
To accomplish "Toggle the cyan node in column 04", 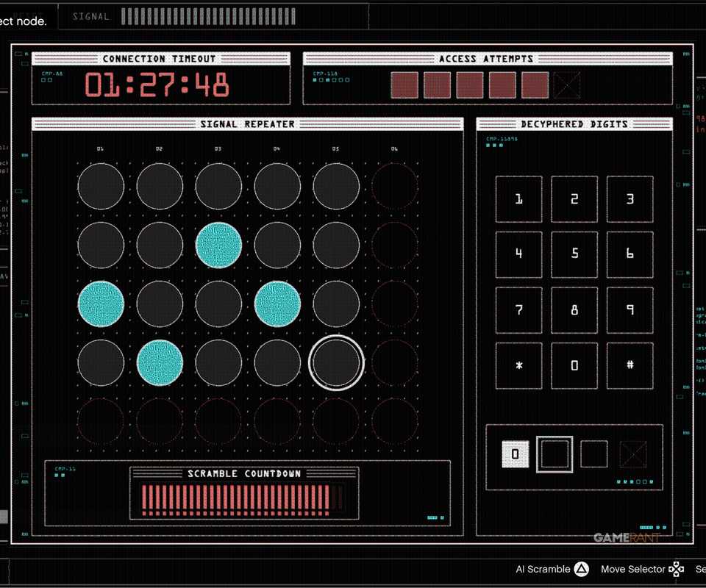I will coord(277,304).
